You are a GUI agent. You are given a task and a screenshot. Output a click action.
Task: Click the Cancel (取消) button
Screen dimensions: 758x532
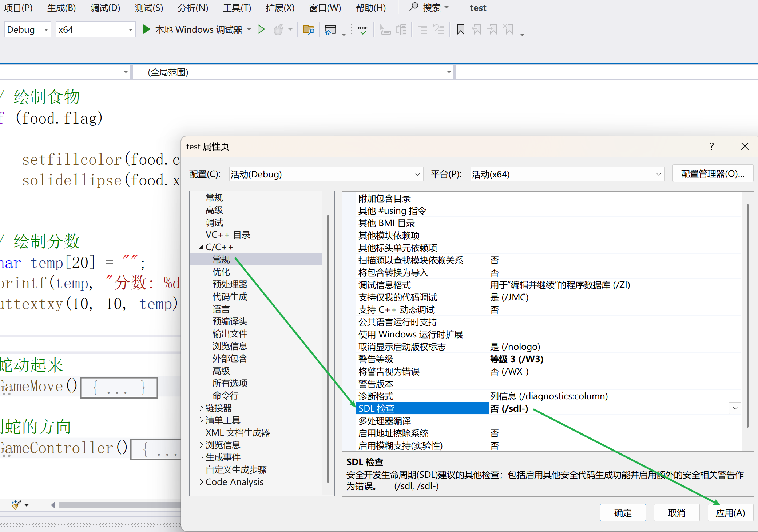(x=676, y=513)
